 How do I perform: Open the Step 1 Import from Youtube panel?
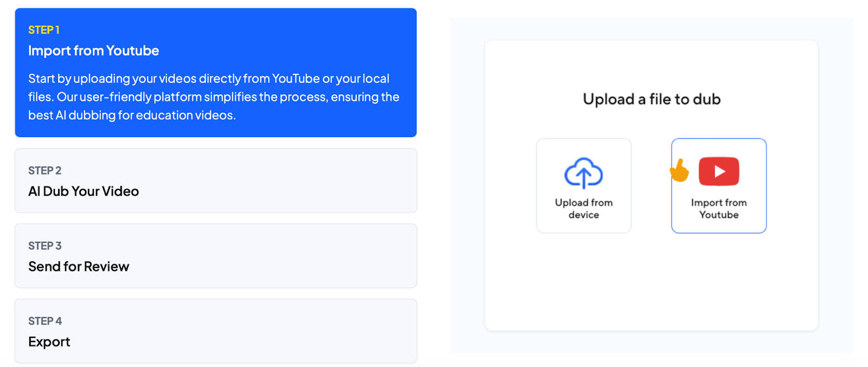pyautogui.click(x=215, y=73)
